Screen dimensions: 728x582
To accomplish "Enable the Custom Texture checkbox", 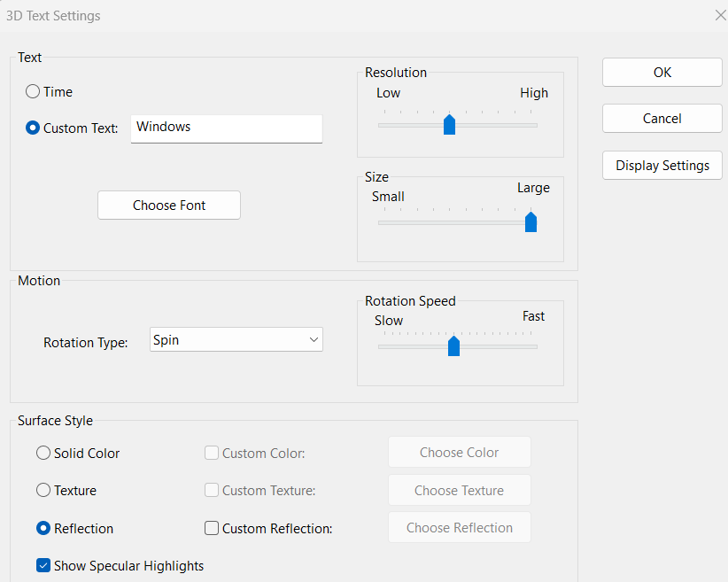I will (x=212, y=490).
